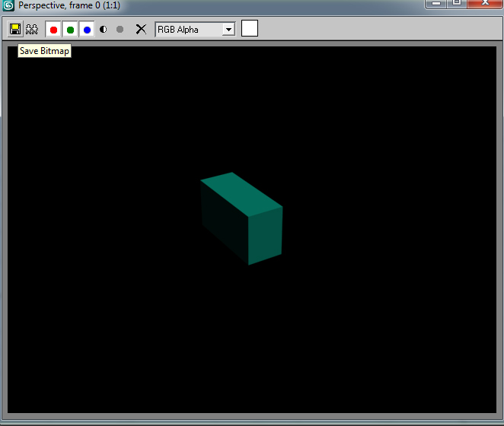
Task: Close the Perspective frame window
Action: tap(485, 3)
